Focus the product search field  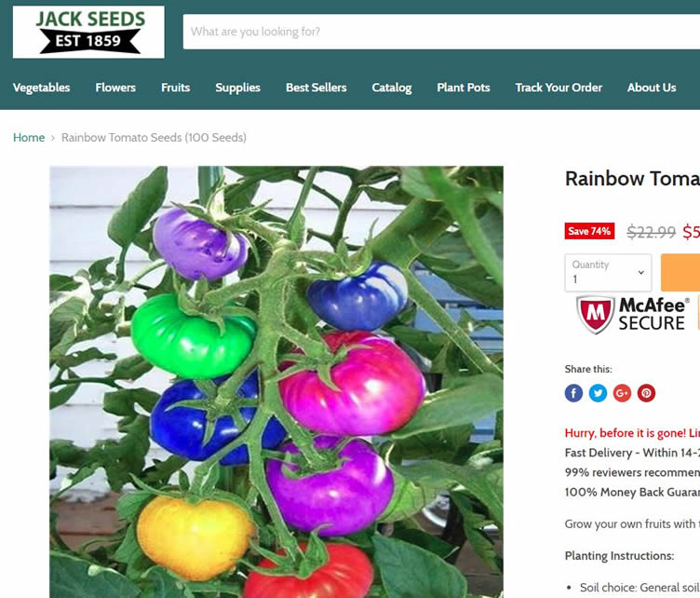pos(441,32)
